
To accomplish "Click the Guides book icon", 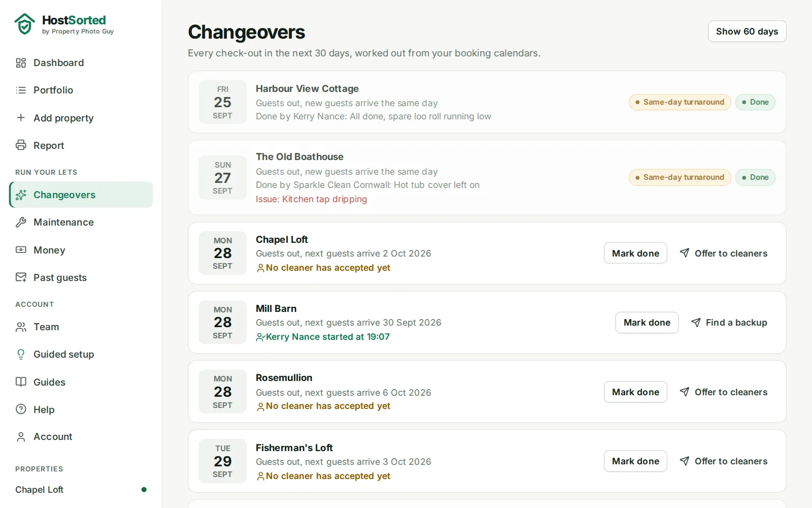I will click(x=21, y=382).
